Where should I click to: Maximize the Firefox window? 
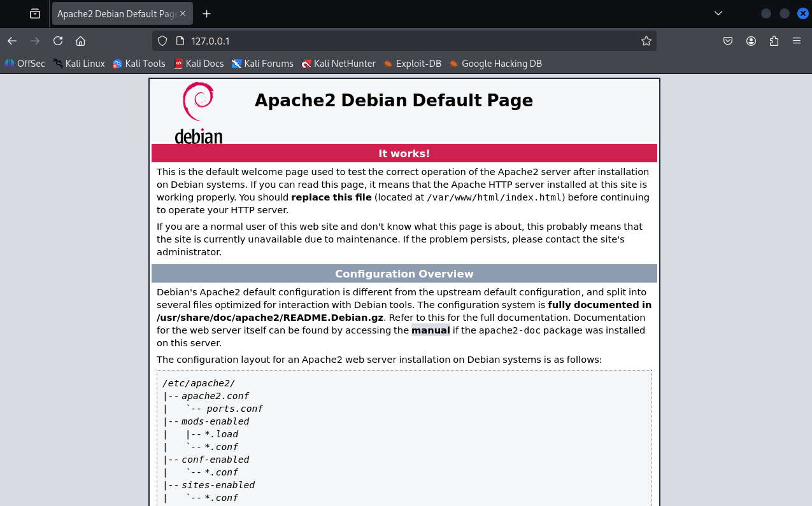(785, 13)
